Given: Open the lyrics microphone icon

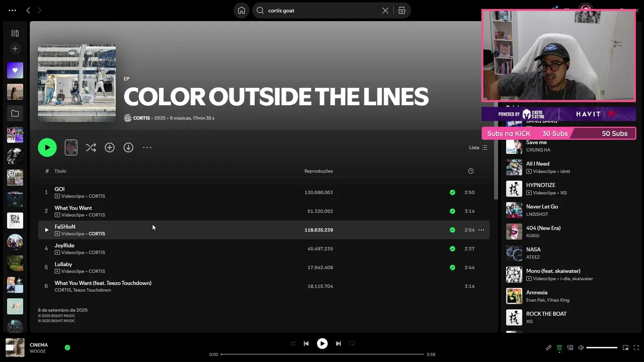Looking at the screenshot, I should click(549, 347).
